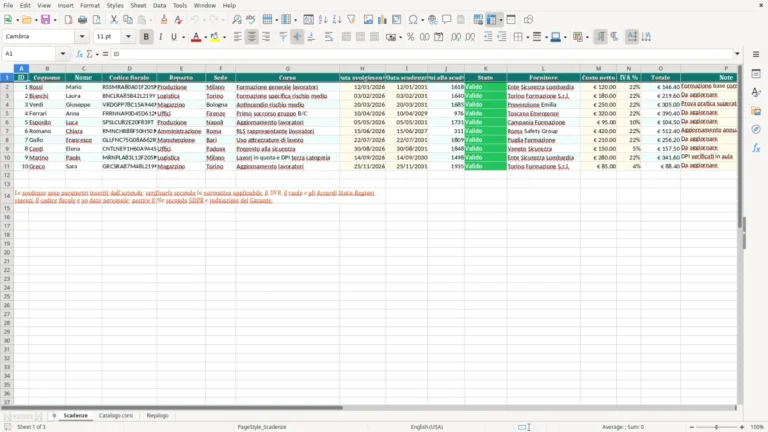Open the font color dropdown arrow
Image resolution: width=768 pixels, height=432 pixels.
click(205, 37)
